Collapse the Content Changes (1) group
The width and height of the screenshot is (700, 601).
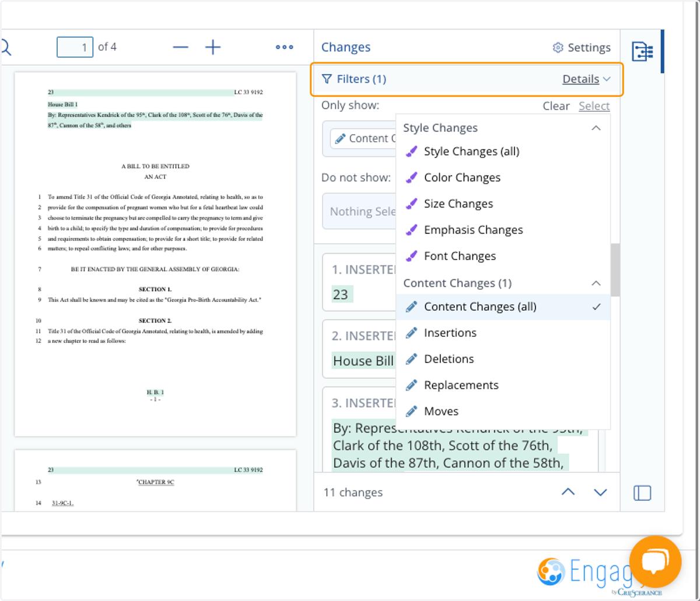(596, 283)
